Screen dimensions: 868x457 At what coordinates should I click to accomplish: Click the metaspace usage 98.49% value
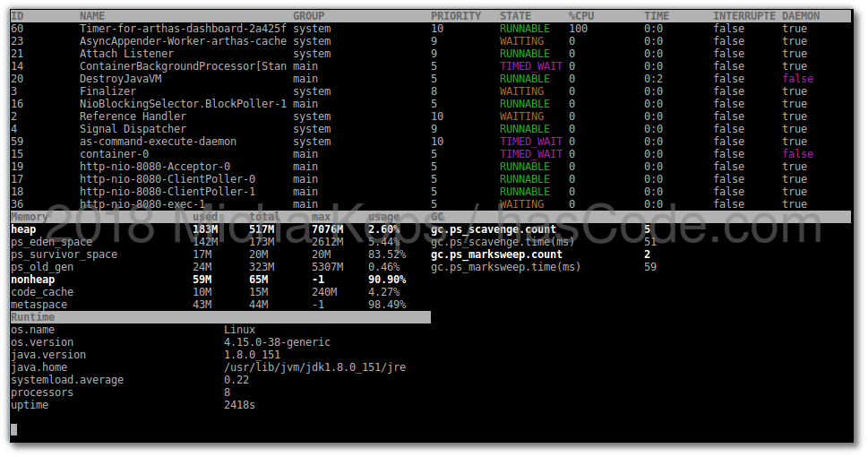[x=386, y=305]
